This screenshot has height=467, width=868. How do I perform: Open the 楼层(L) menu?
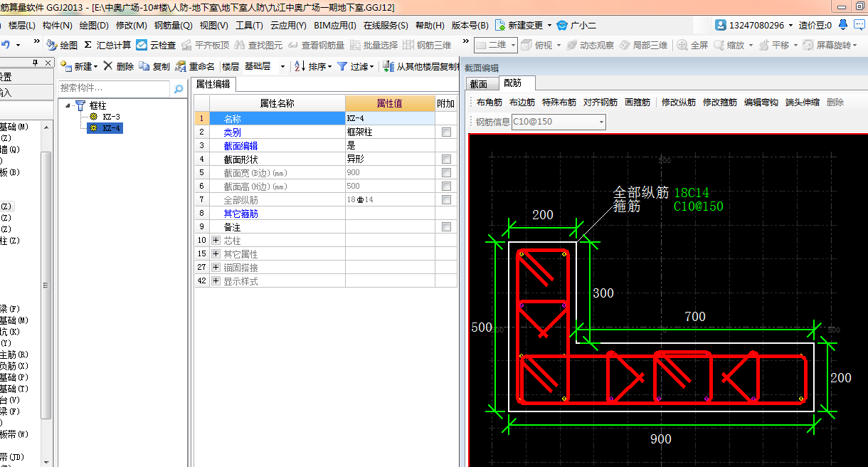point(22,25)
